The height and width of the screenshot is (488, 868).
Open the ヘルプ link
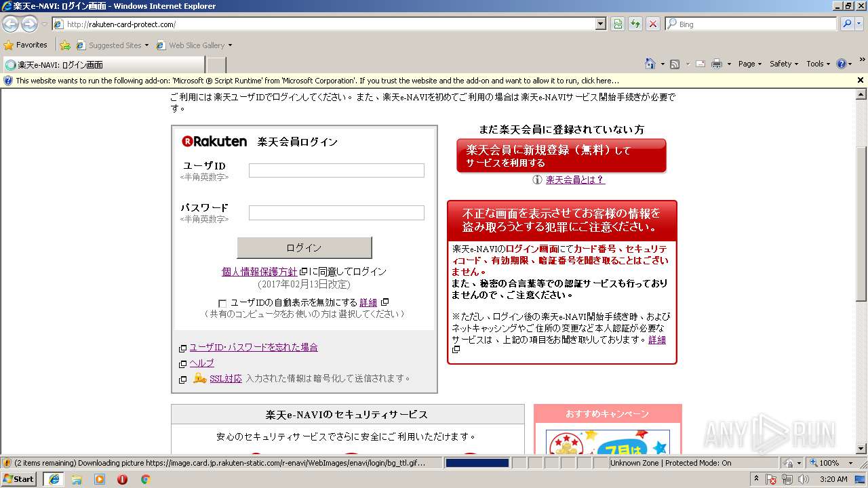201,363
